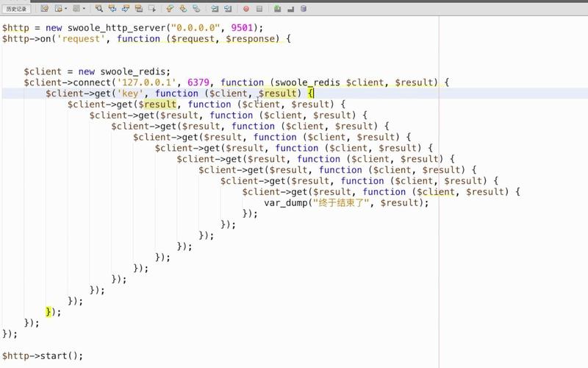This screenshot has height=368, width=588.
Task: Toggle highlight search in the toolbar
Action: click(138, 9)
